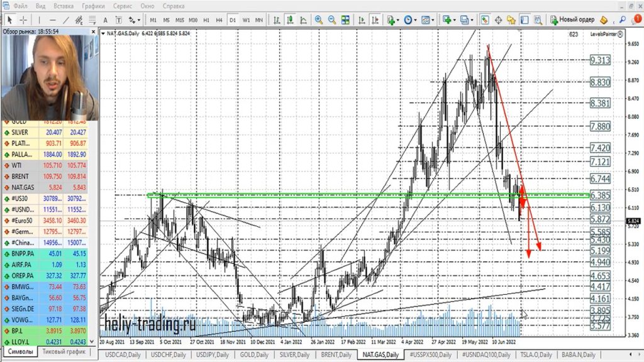Select the crosshair cursor tool
This screenshot has height=362, width=644.
(23, 20)
